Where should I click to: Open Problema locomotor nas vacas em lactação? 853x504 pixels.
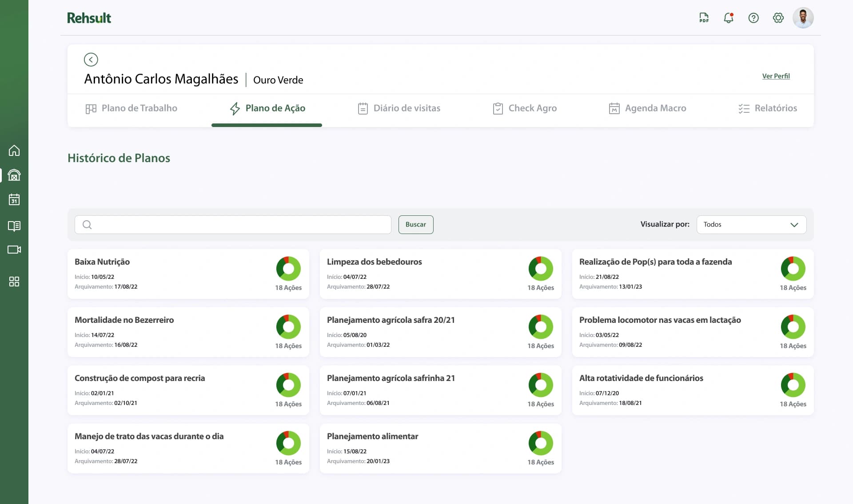coord(693,332)
